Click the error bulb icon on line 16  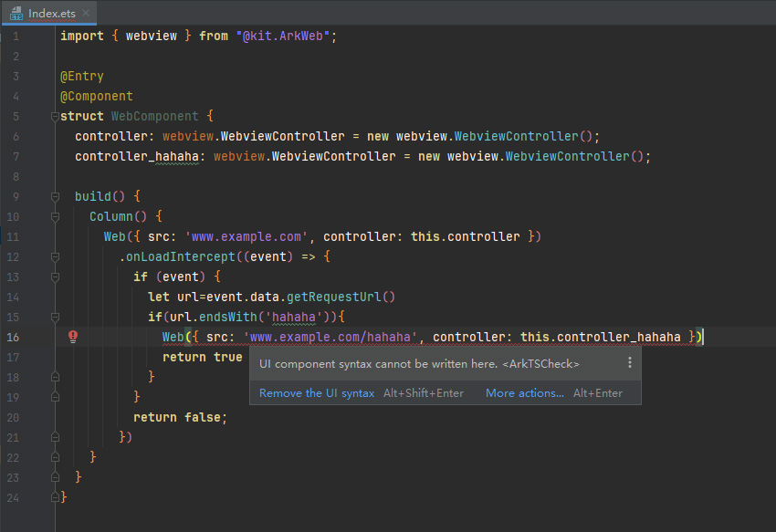pos(73,337)
